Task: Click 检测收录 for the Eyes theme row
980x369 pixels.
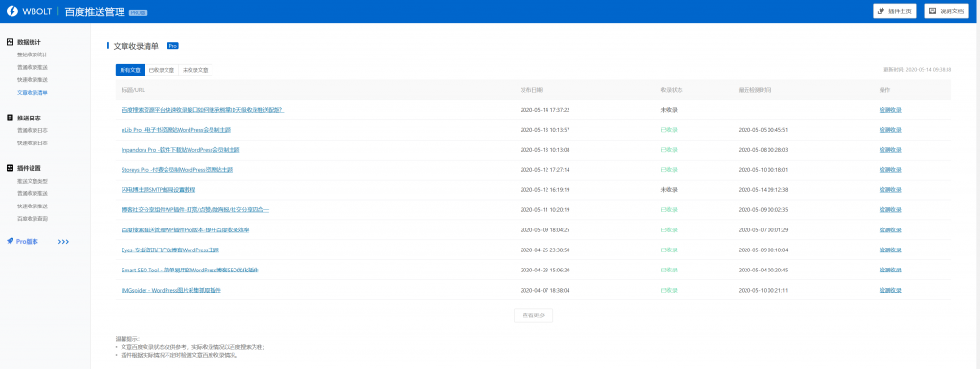Action: [x=890, y=250]
